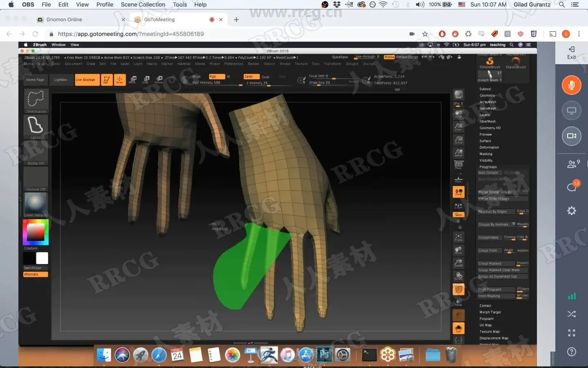Click Merge Similar Groups button
This screenshot has height=368, width=588.
(x=503, y=192)
